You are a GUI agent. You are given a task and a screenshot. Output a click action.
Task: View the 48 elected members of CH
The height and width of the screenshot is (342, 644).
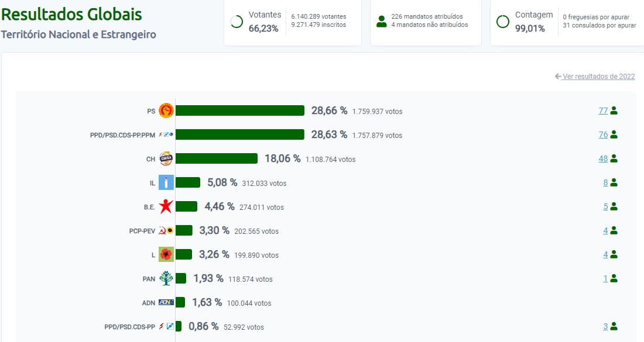[603, 158]
